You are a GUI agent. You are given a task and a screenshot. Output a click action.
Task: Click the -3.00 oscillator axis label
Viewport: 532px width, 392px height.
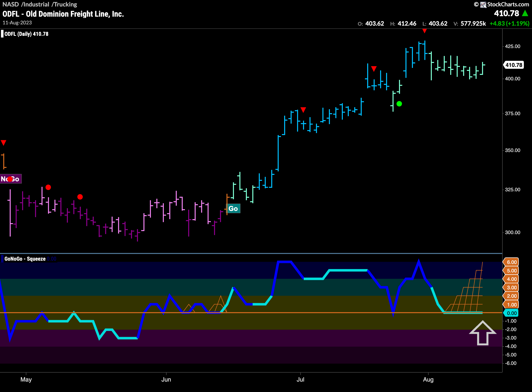[x=511, y=338]
